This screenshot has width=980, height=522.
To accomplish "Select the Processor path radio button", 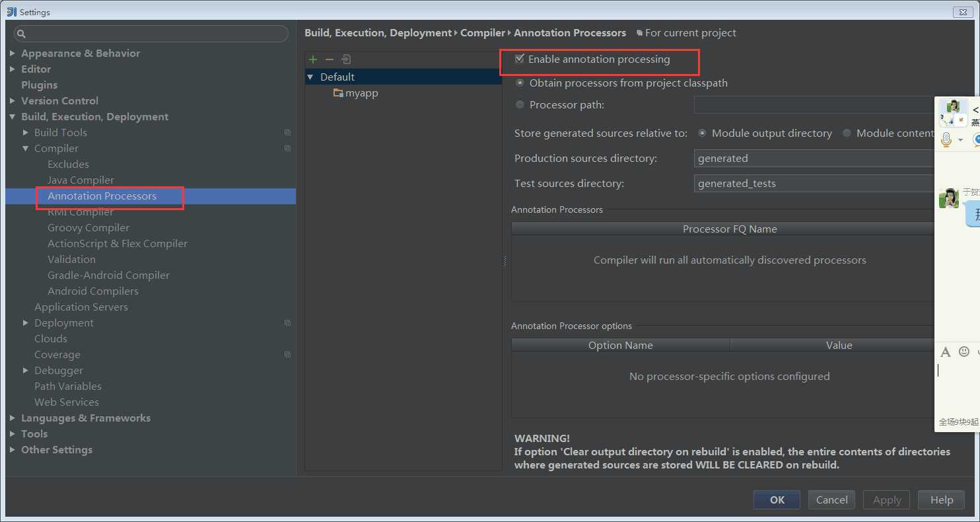I will 520,104.
